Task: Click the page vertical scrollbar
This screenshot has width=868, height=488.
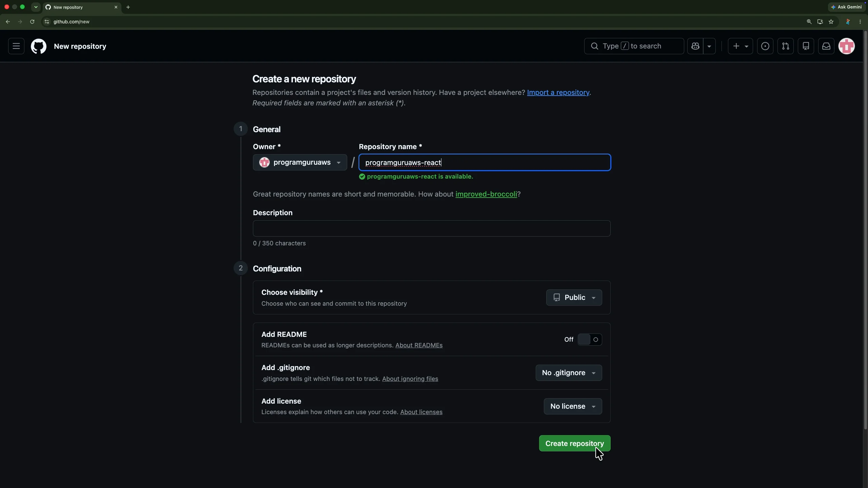Action: [x=865, y=230]
